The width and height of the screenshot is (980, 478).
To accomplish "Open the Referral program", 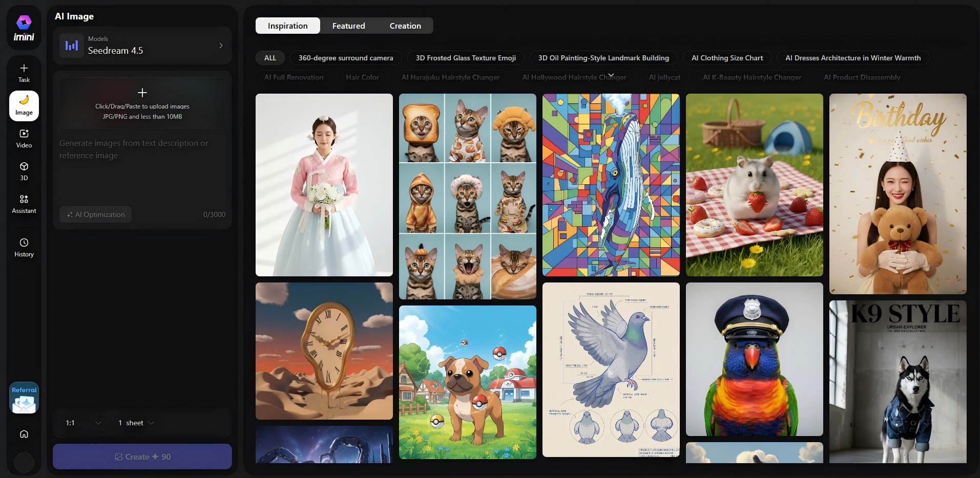I will [24, 397].
